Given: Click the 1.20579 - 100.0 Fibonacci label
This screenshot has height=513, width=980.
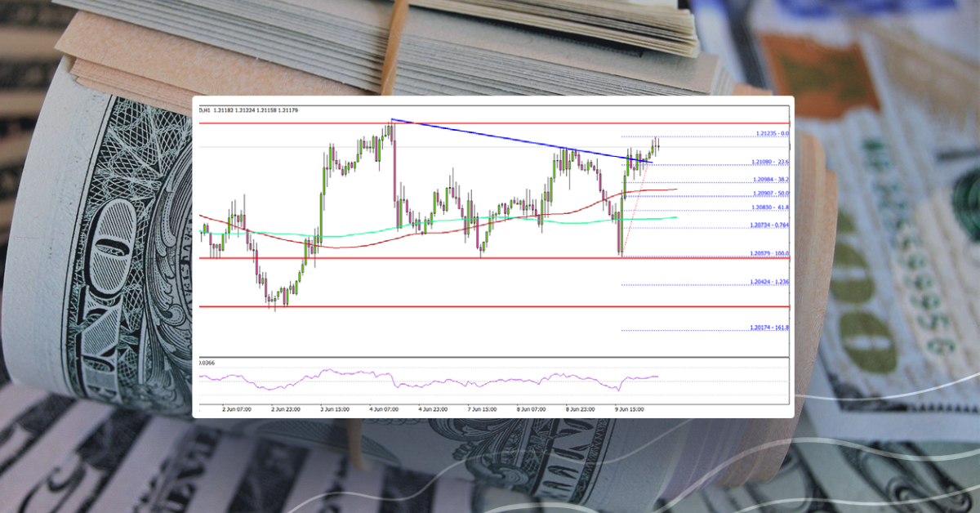Looking at the screenshot, I should click(768, 254).
